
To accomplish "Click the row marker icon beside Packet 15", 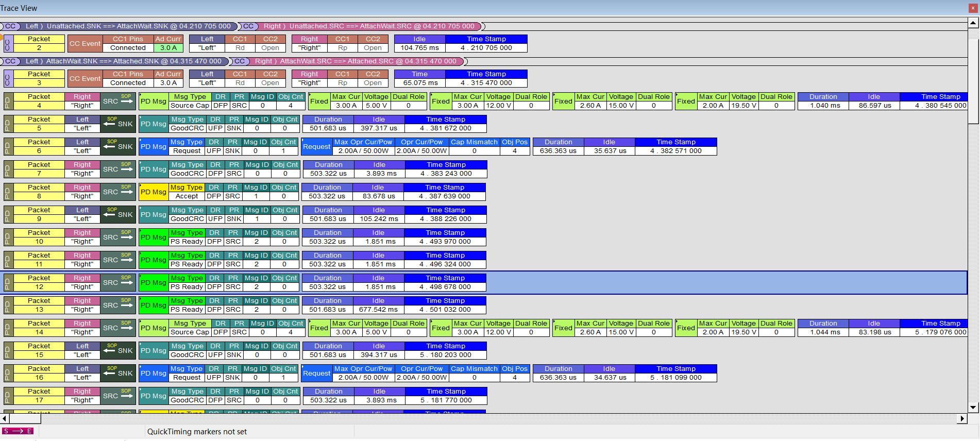I will point(8,350).
